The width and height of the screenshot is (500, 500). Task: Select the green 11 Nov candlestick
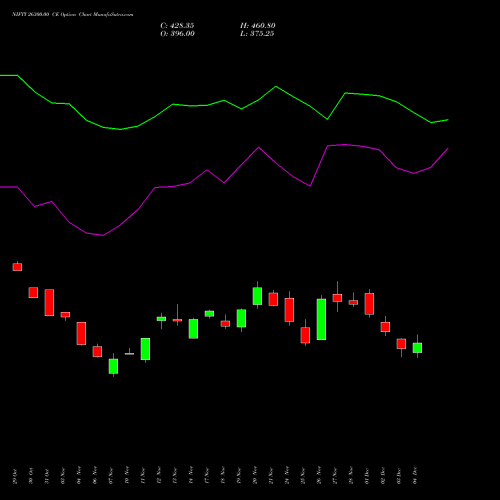(x=145, y=349)
